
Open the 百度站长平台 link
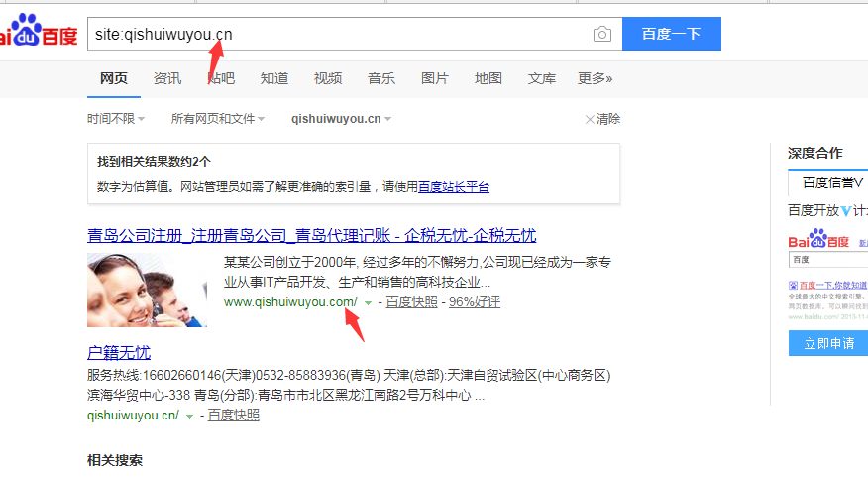[454, 187]
